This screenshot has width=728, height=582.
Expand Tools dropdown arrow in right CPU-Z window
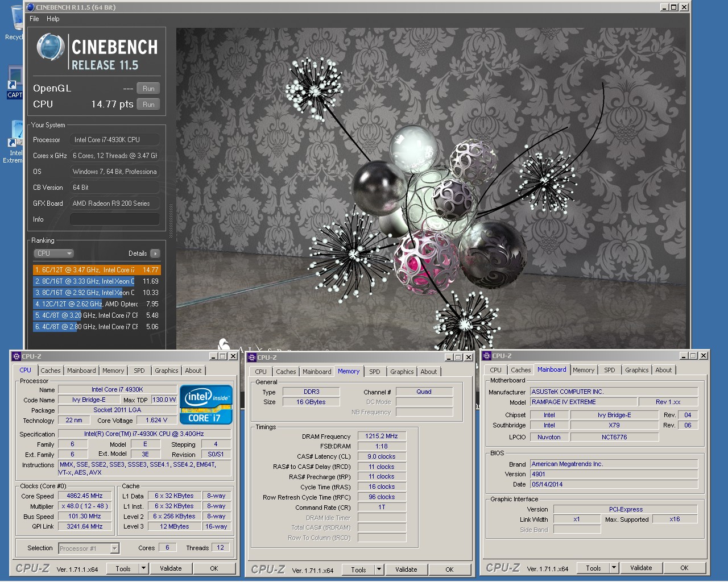614,568
